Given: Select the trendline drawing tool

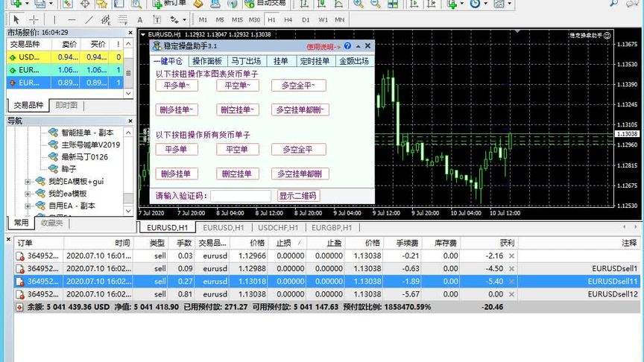Looking at the screenshot, I should [89, 19].
